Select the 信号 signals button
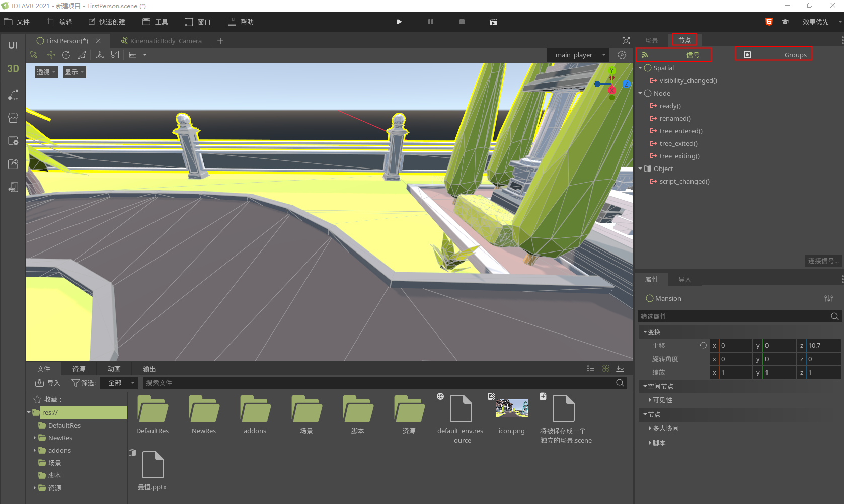The image size is (844, 504). point(674,55)
